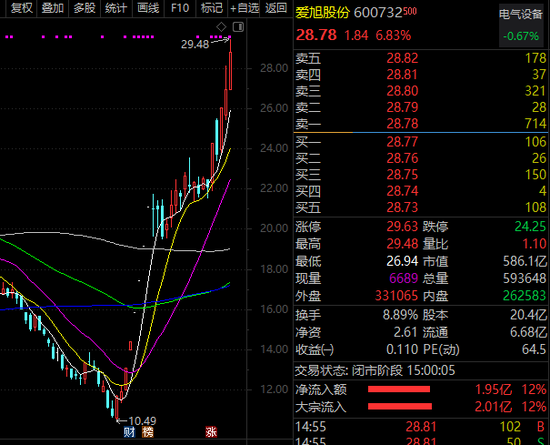The image size is (550, 445).
Task: Click the 10.49 low label on chart
Action: pos(142,421)
